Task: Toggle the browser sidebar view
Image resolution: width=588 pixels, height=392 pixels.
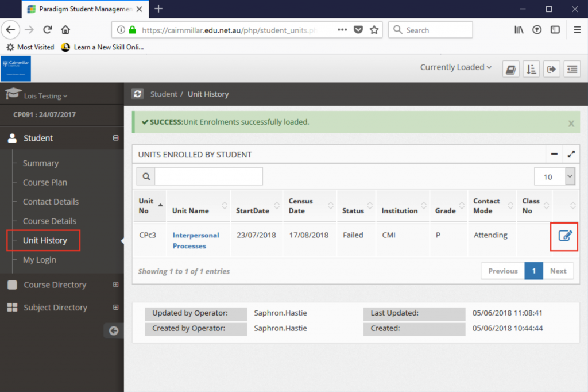Action: pos(555,30)
